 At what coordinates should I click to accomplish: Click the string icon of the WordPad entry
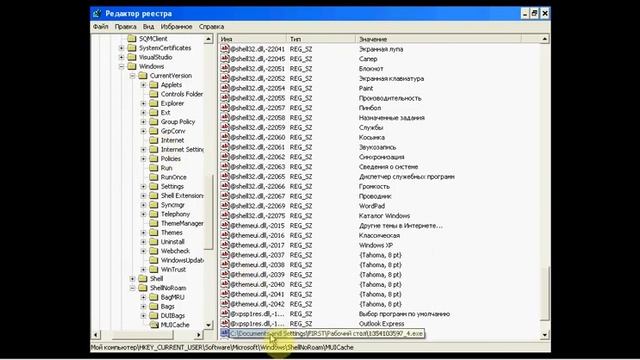[224, 205]
